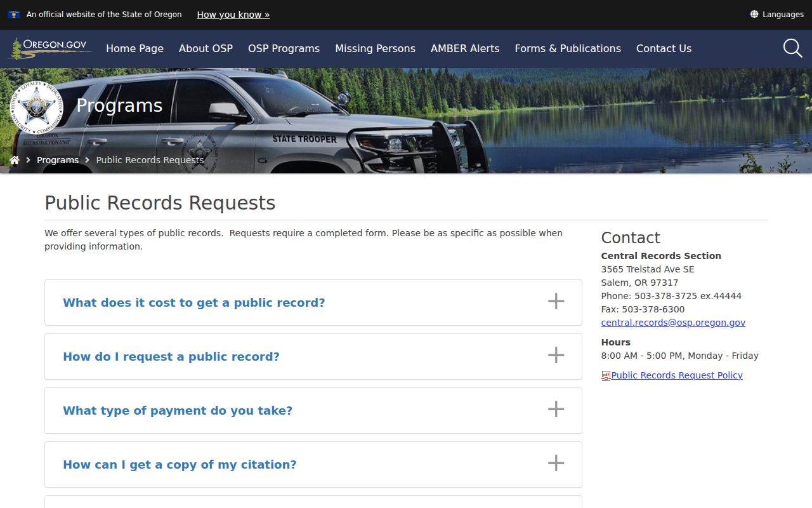This screenshot has width=812, height=508.
Task: Click the fax number 503-378-6300 text
Action: coord(653,309)
